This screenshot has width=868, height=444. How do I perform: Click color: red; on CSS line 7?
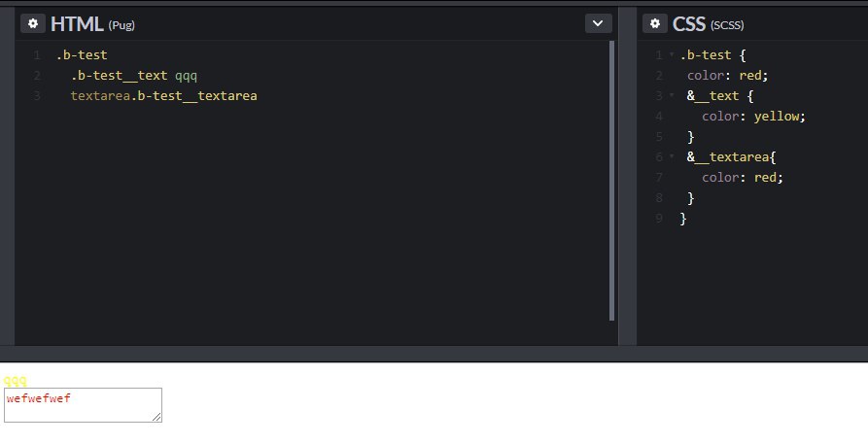point(743,178)
